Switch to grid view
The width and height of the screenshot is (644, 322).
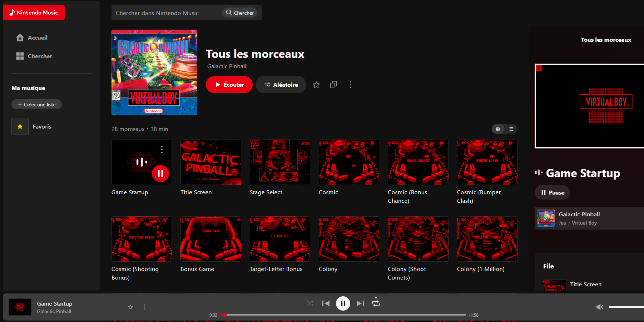tap(498, 129)
